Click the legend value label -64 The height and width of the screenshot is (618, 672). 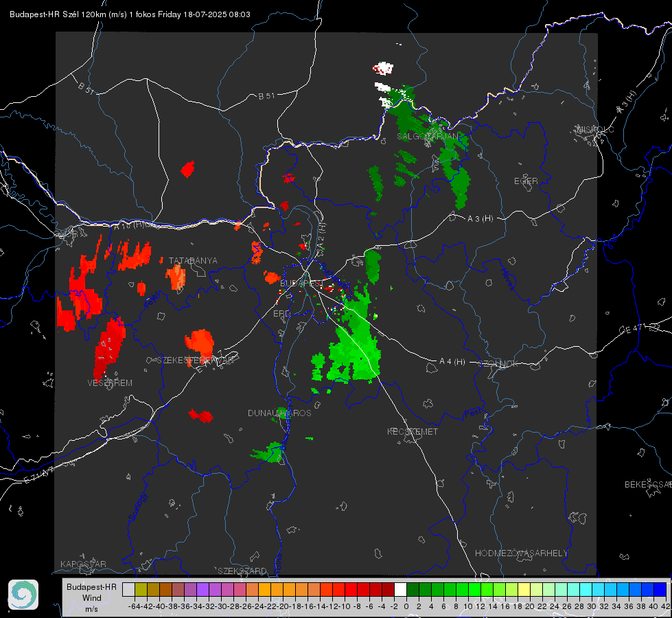click(134, 606)
